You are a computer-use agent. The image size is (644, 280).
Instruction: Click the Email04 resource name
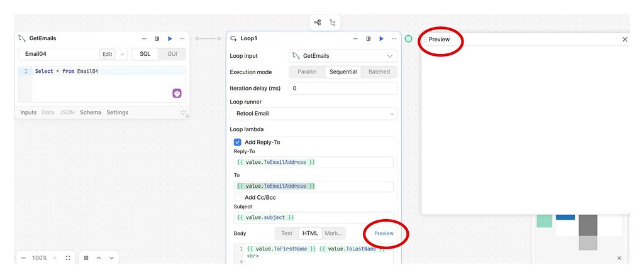pos(35,54)
